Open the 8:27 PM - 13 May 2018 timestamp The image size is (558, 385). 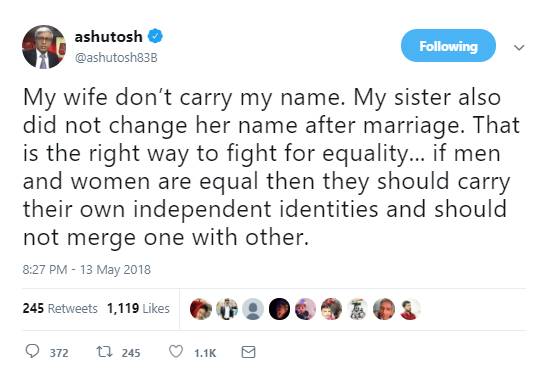click(x=86, y=270)
